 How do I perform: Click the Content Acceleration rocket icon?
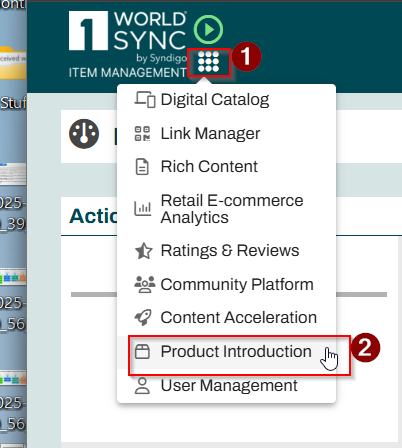[143, 317]
